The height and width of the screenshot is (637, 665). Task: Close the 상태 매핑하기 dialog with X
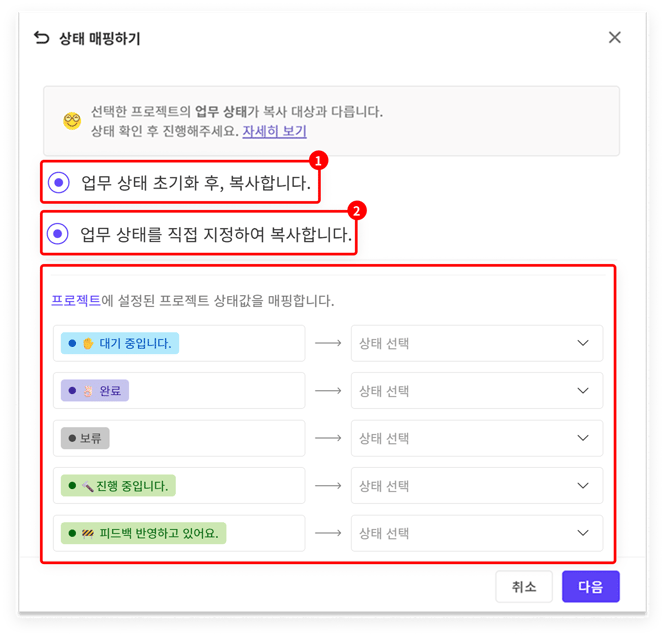click(614, 38)
